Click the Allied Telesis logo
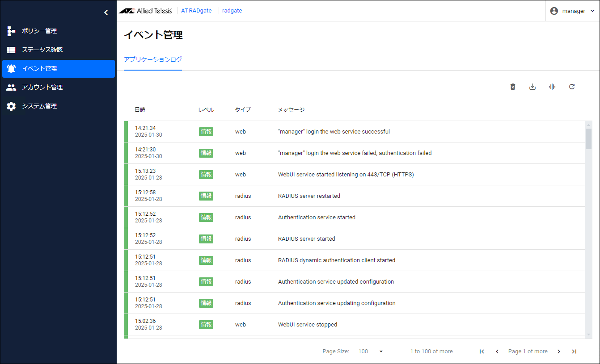The image size is (600, 364). [145, 11]
